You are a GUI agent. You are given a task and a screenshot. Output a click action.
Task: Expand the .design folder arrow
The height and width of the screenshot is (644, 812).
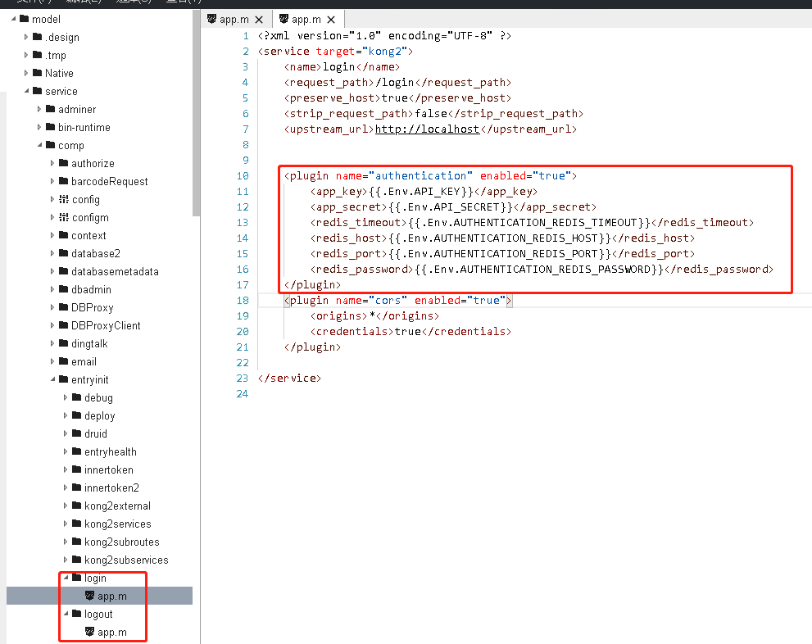click(26, 37)
